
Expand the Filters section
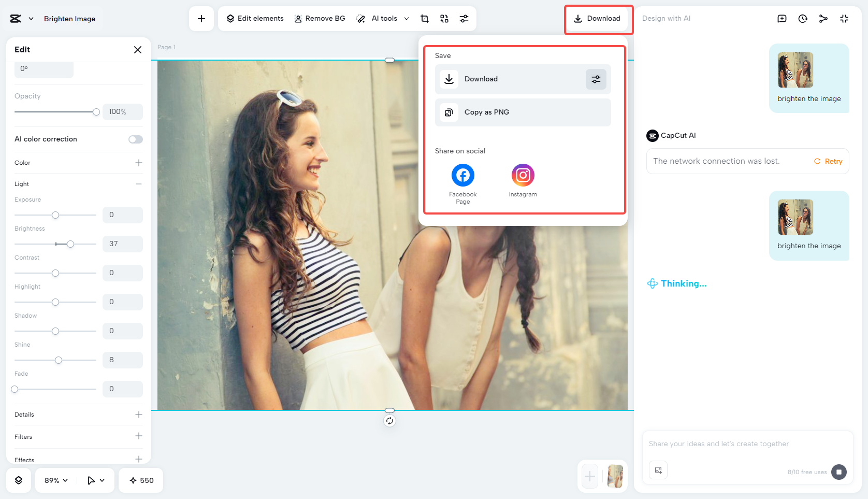[x=139, y=436]
